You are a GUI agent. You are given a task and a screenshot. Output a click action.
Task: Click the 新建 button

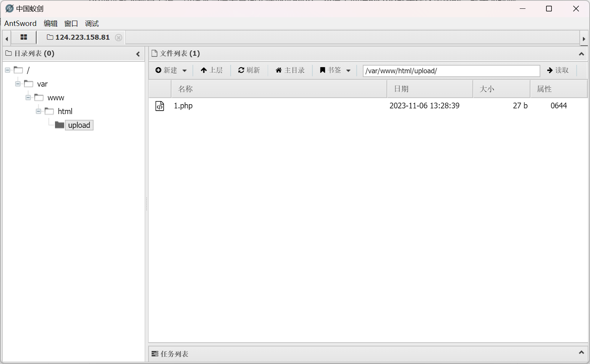pyautogui.click(x=166, y=70)
